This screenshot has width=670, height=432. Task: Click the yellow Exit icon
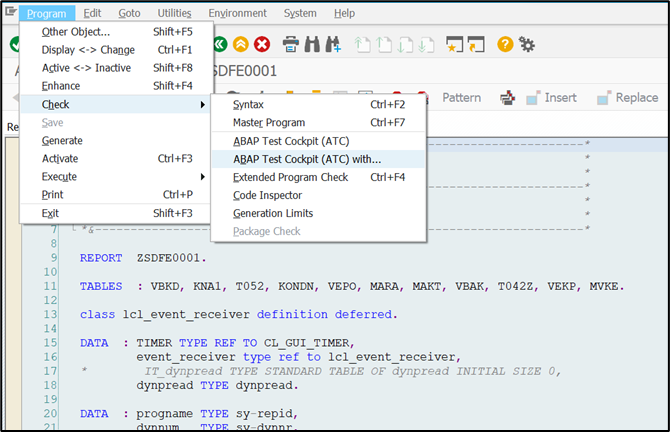coord(240,44)
